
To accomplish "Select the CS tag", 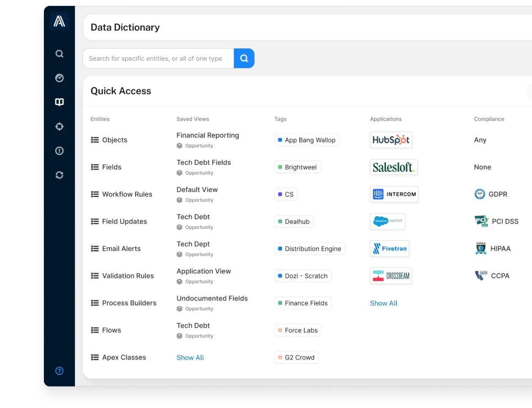I will 286,194.
